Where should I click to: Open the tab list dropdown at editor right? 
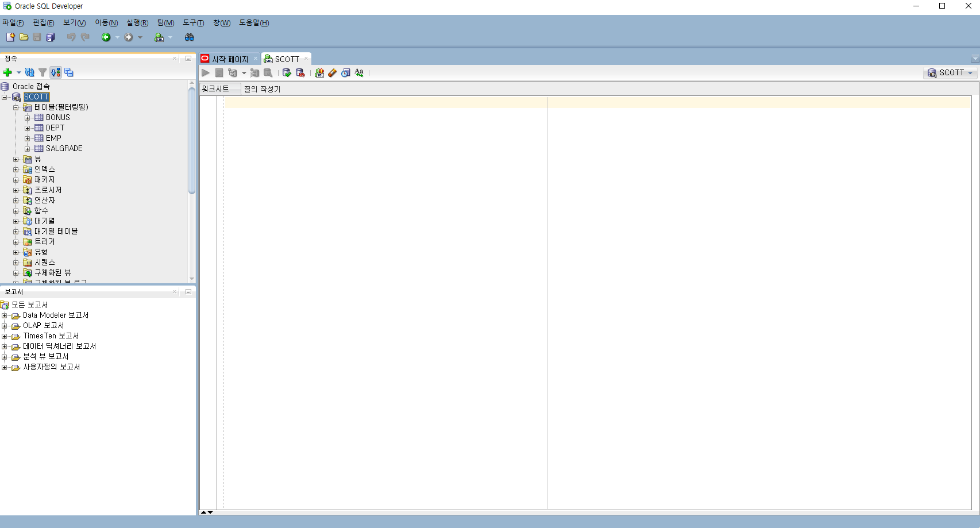click(x=975, y=59)
